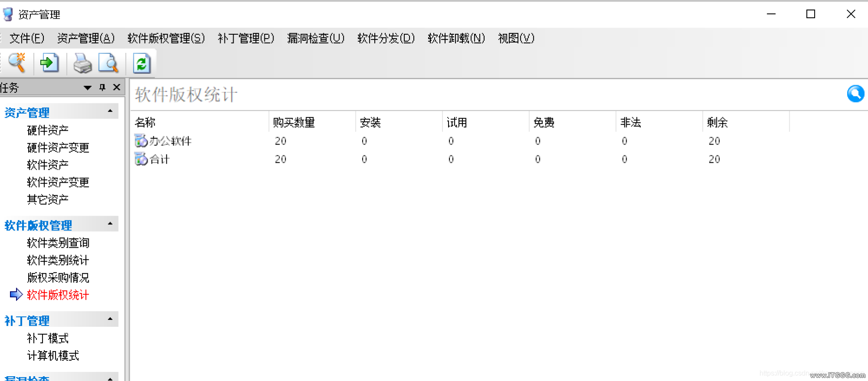The width and height of the screenshot is (868, 381).
Task: Open 软件类别统计 task
Action: pos(58,260)
